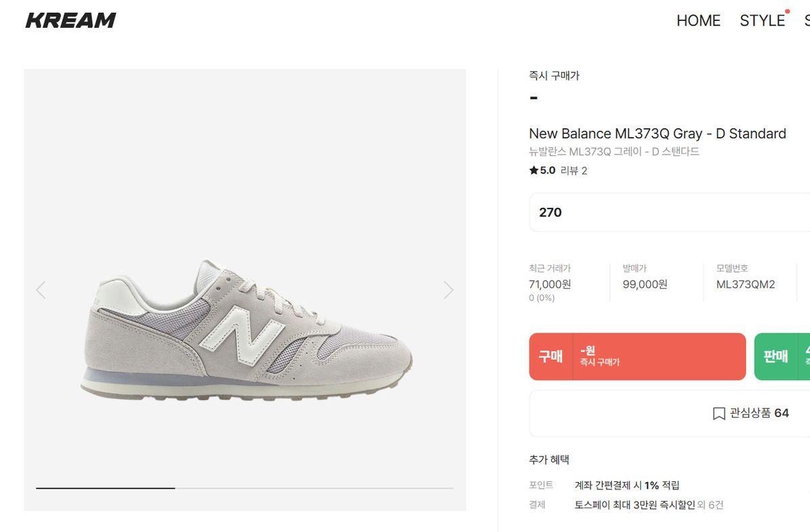This screenshot has width=810, height=532.
Task: Click the image carousel progress bar
Action: click(245, 487)
